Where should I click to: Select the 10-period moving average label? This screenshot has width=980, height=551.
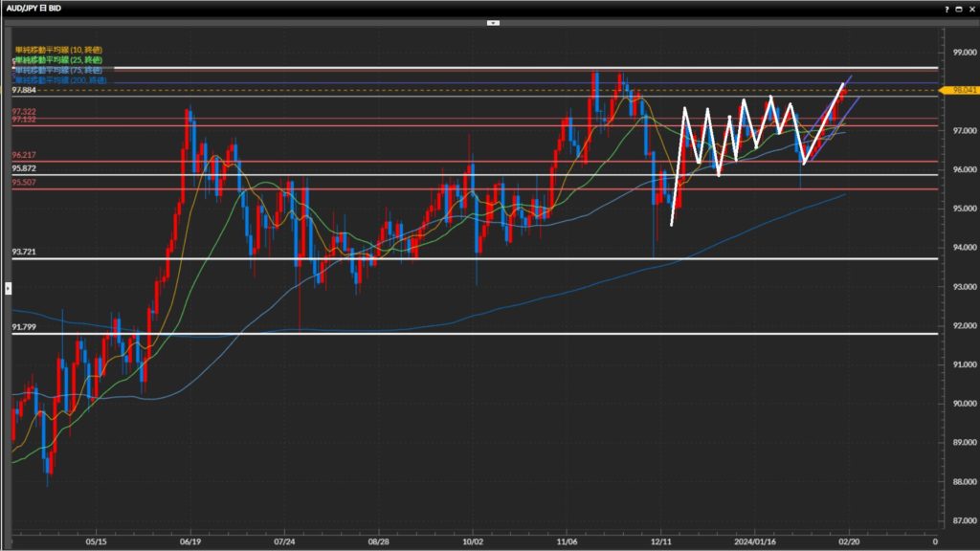(58, 50)
